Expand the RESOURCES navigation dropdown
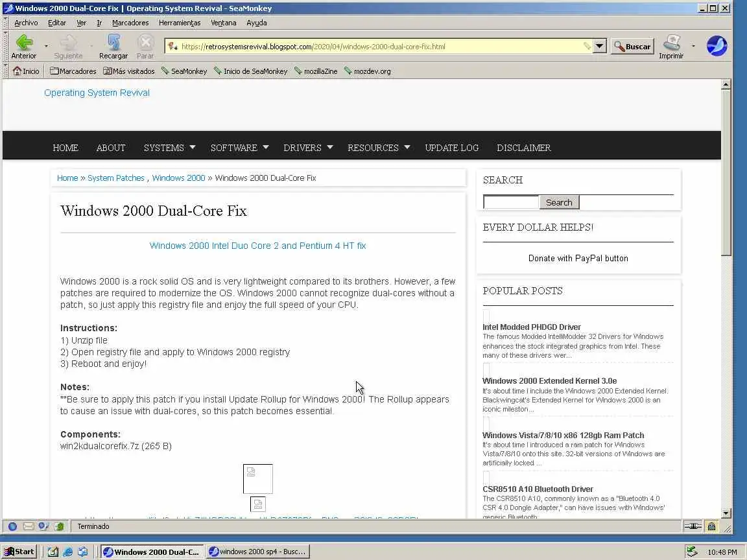 coord(379,148)
